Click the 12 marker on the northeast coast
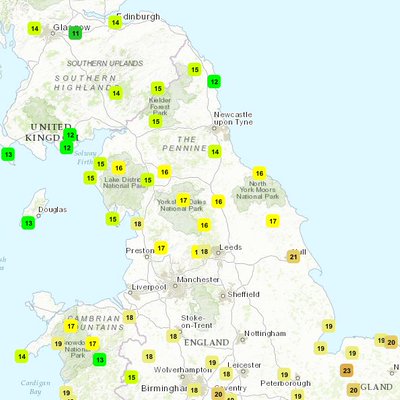 click(x=214, y=81)
